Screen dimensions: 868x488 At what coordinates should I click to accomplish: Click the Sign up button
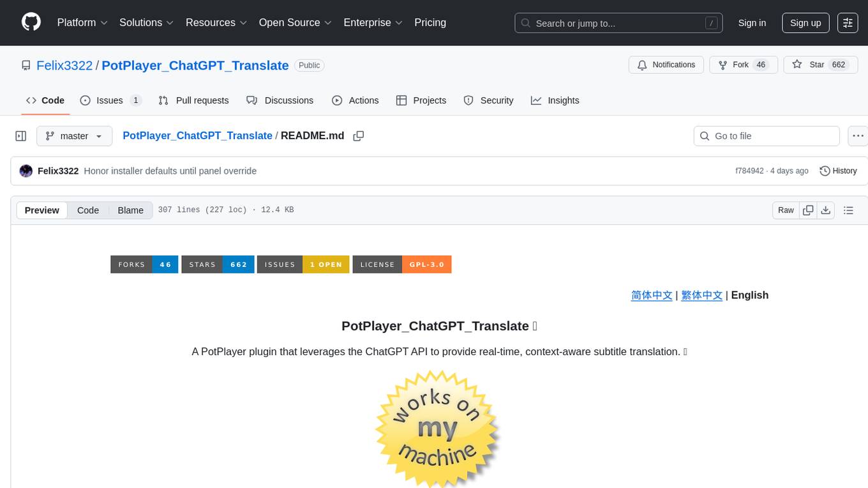coord(805,23)
